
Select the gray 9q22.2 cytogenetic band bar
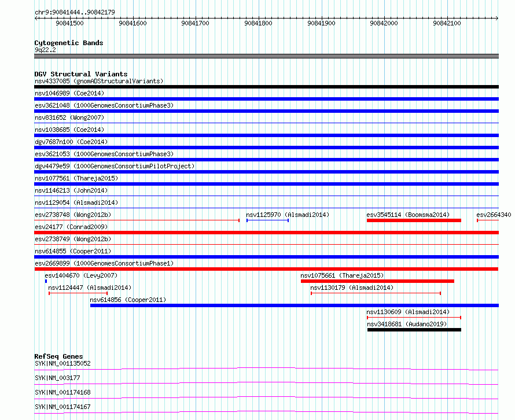point(266,56)
